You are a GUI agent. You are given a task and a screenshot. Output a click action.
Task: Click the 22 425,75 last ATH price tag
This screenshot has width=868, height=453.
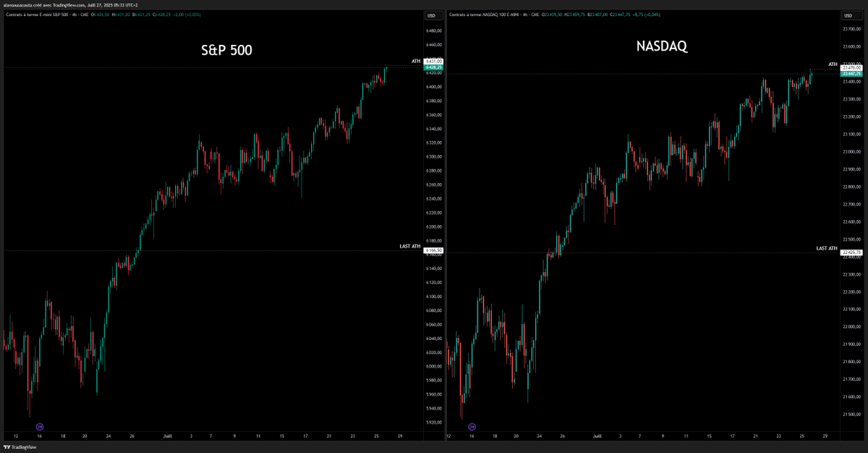852,253
